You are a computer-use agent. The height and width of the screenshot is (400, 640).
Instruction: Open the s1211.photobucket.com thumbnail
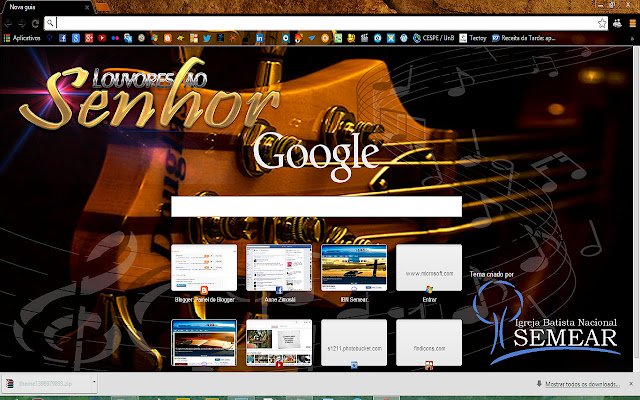(354, 343)
